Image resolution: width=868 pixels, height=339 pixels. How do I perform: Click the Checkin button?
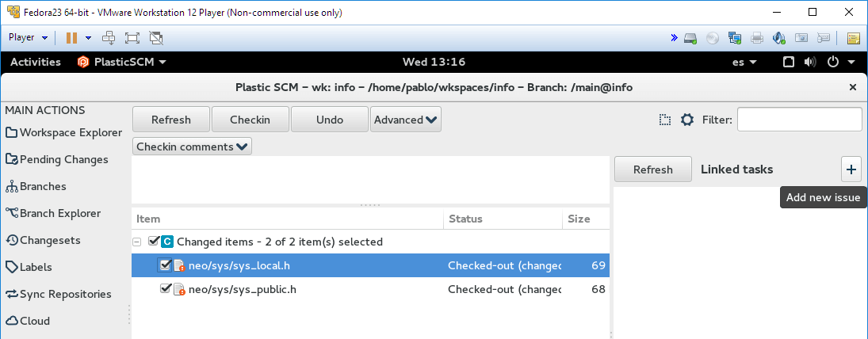click(x=250, y=120)
